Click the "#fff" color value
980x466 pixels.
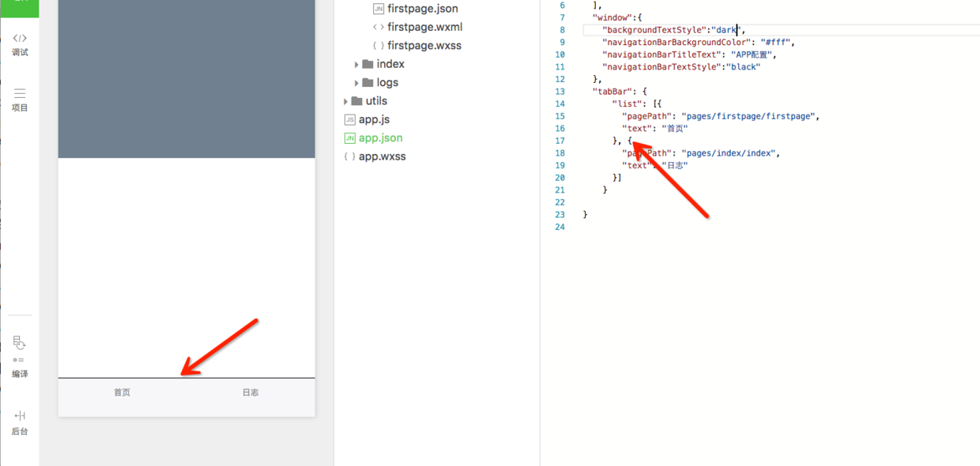point(775,43)
